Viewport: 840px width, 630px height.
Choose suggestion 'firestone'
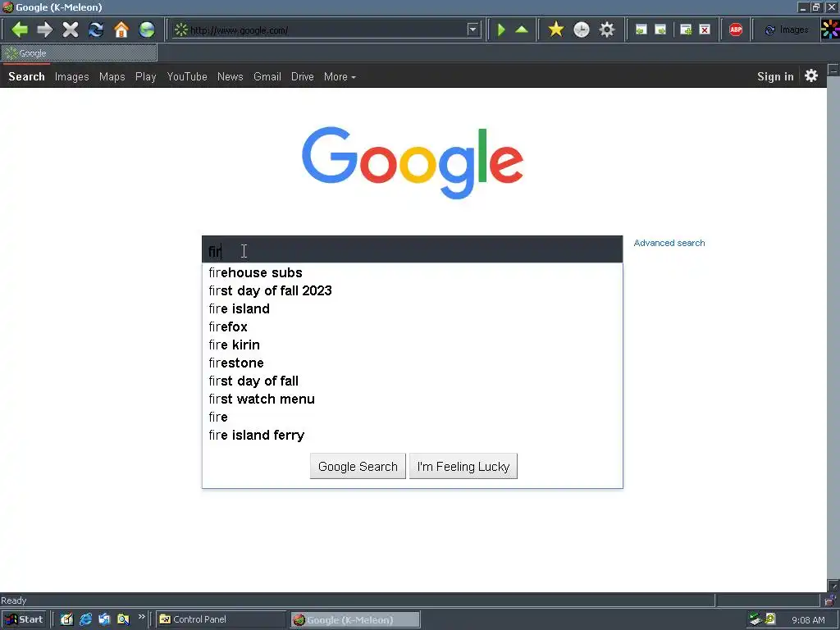[412, 363]
